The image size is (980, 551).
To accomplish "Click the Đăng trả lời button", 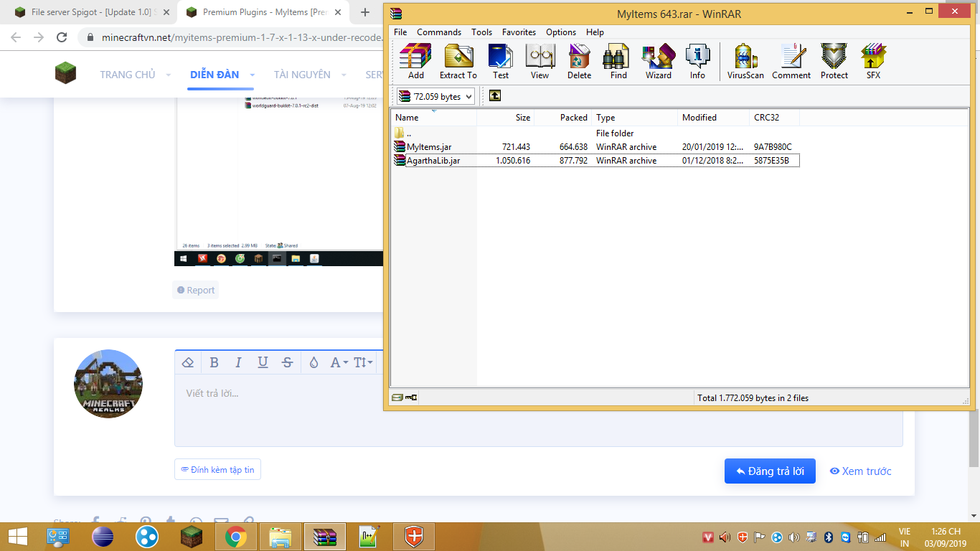I will click(x=769, y=471).
